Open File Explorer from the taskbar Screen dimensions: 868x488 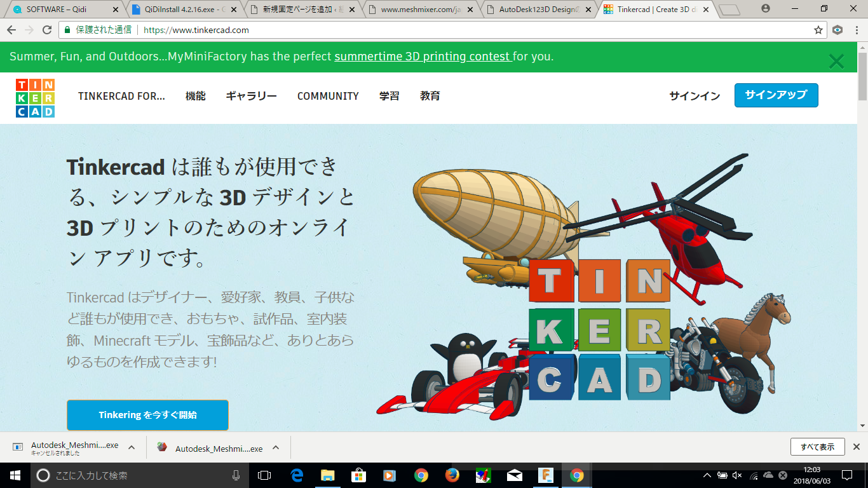328,475
